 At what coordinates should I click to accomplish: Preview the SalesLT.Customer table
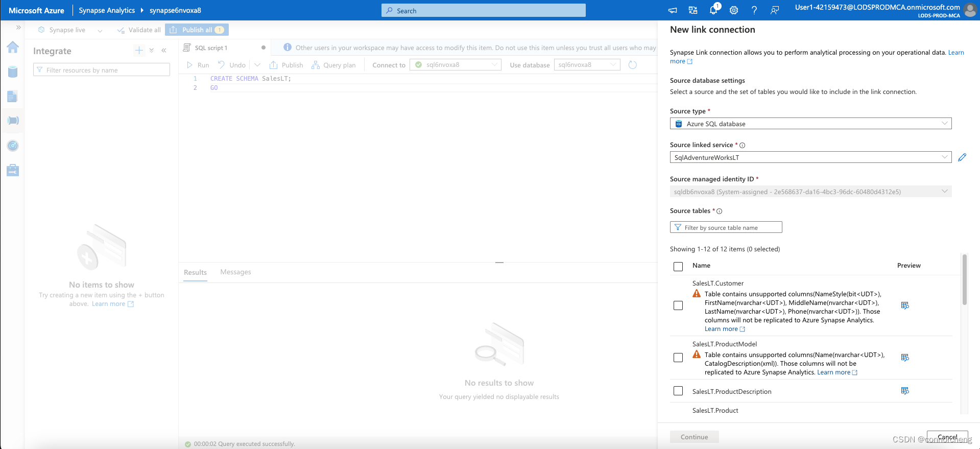coord(905,305)
